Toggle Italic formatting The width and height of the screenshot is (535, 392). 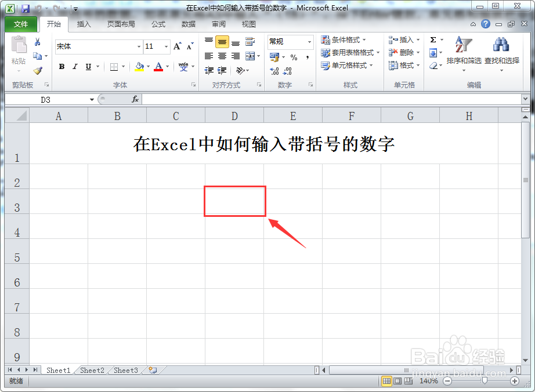pos(75,67)
